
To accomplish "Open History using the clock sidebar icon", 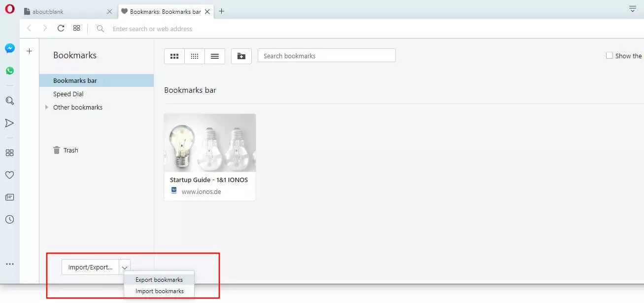I will tap(9, 220).
